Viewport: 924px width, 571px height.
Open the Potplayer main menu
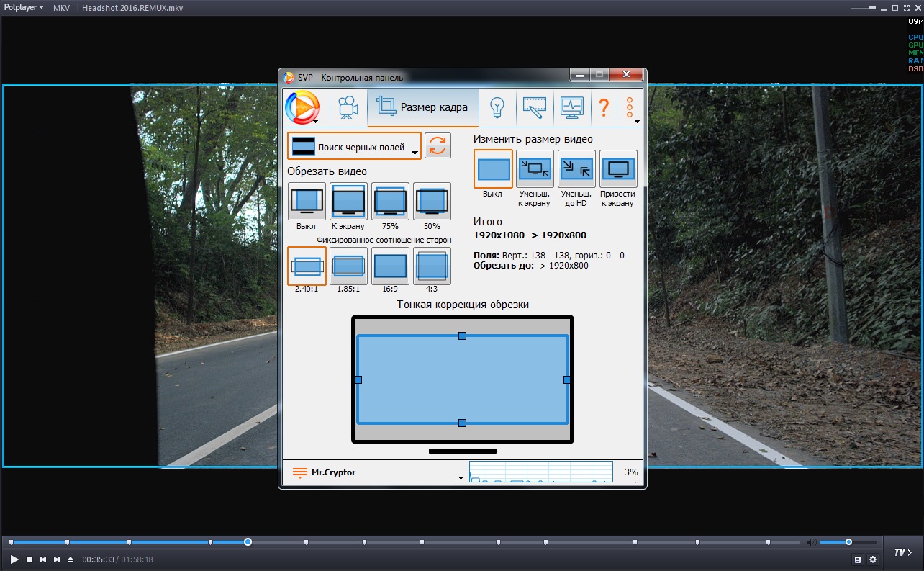click(x=24, y=7)
